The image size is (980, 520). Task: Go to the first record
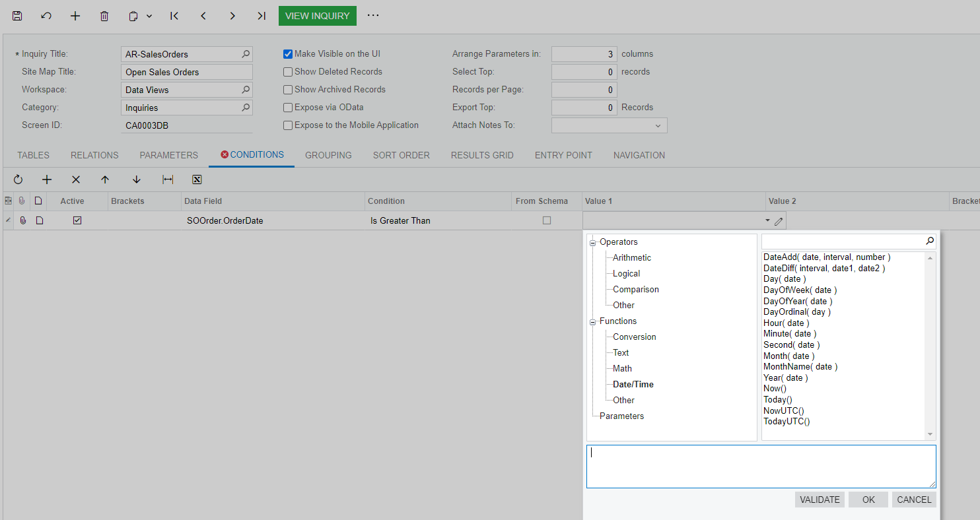click(174, 16)
